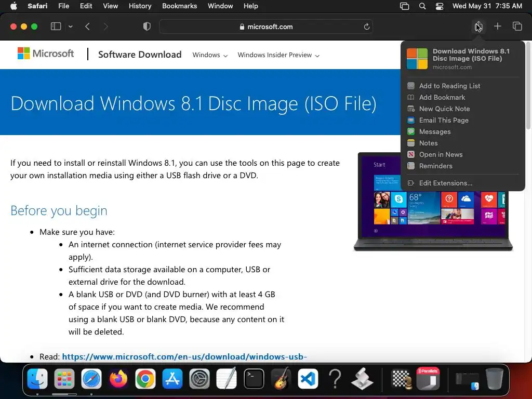Open Stage Manager menu bar icon
The height and width of the screenshot is (399, 532).
[404, 6]
